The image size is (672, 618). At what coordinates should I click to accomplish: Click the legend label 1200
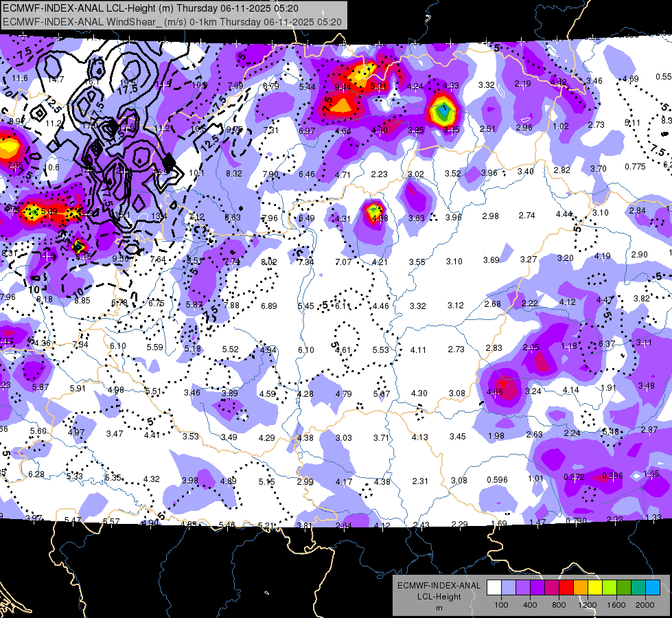coord(587,605)
